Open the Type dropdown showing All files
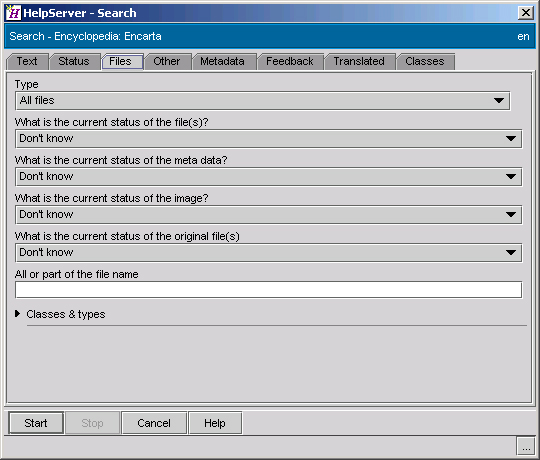 coord(262,101)
